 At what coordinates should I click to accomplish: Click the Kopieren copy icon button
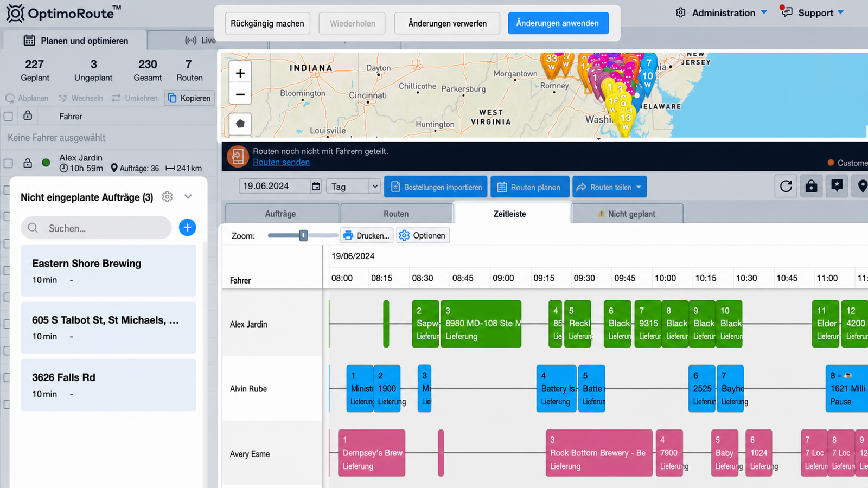pos(189,98)
